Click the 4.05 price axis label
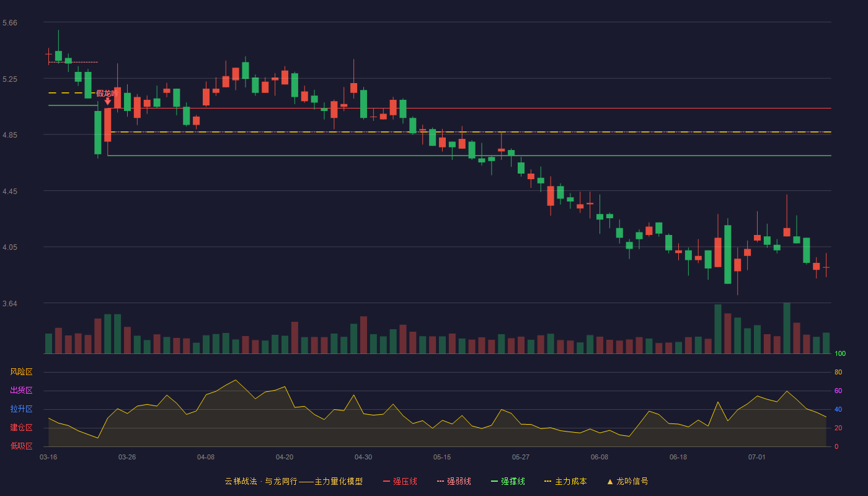868x496 pixels. point(10,247)
